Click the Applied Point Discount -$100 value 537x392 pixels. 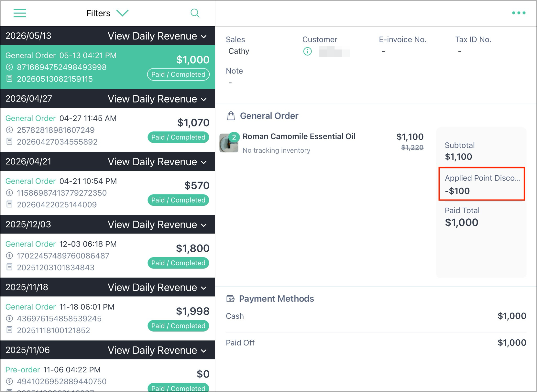coord(457,191)
